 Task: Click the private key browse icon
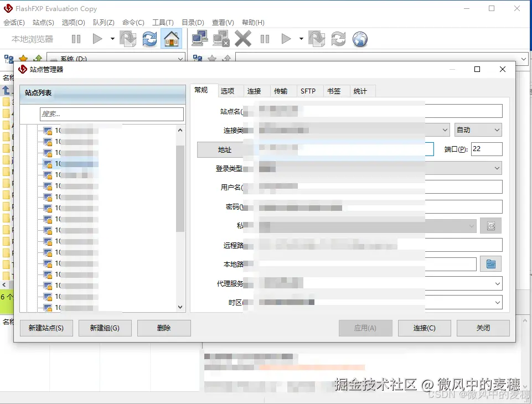[x=490, y=226]
